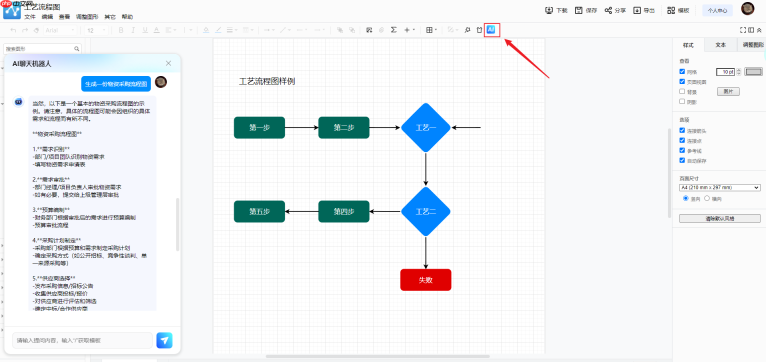Click the search magnifier in shape search box
This screenshot has height=362, width=766.
coord(77,49)
